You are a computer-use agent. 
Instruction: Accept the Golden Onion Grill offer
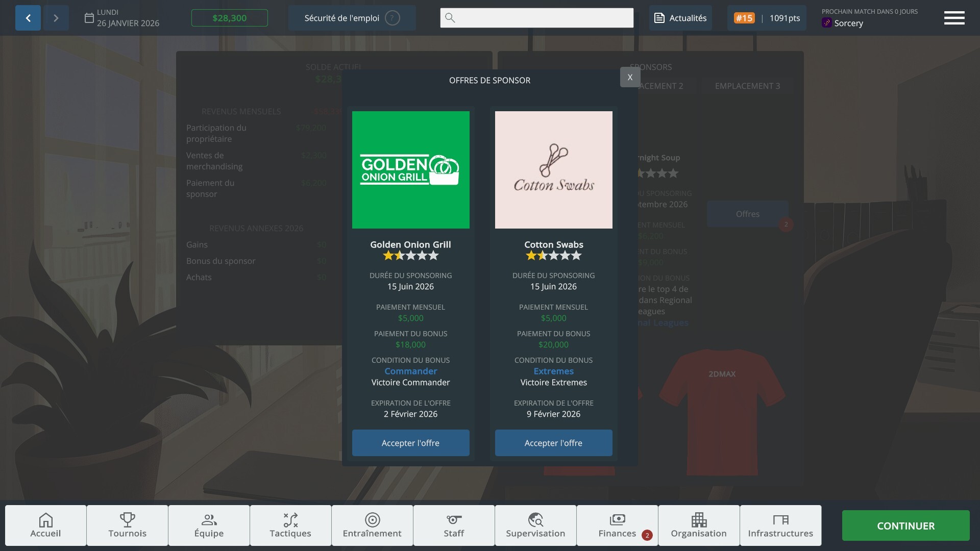[x=411, y=443]
